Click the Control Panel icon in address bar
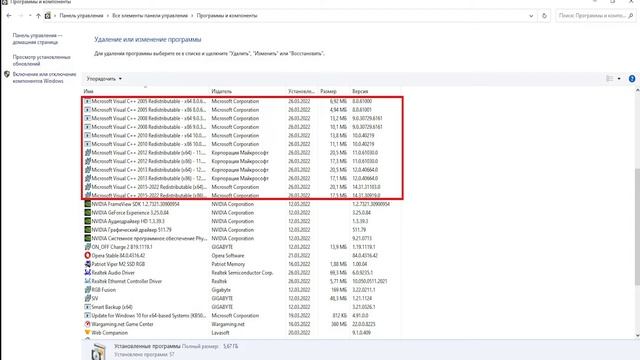640x360 pixels. click(48, 16)
